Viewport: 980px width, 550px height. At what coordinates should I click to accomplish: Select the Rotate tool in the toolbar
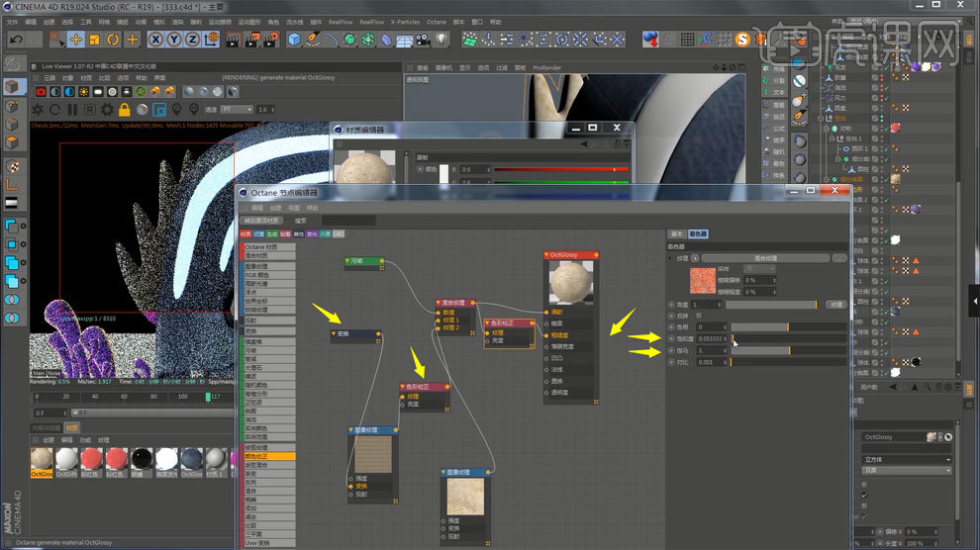coord(113,40)
